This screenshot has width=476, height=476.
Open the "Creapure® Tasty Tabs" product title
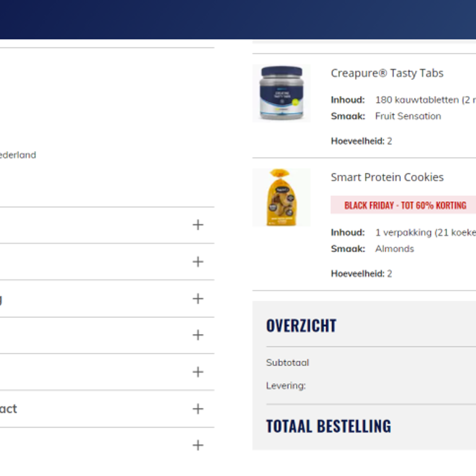point(387,73)
